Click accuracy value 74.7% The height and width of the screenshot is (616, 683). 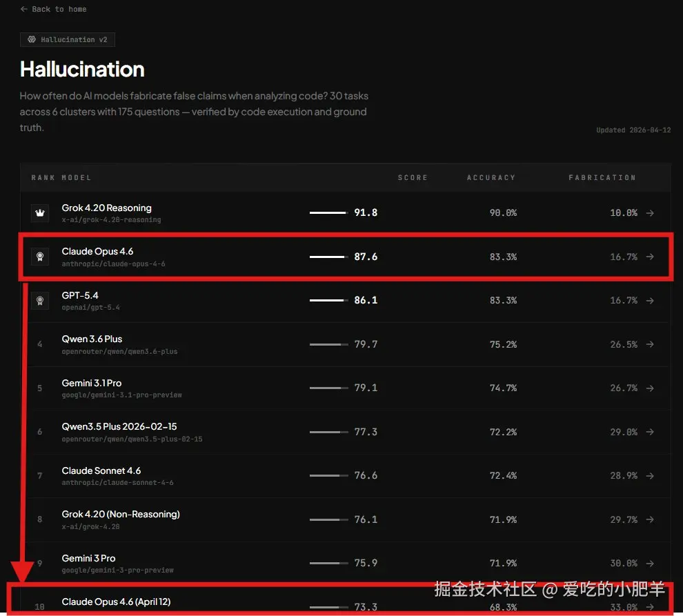coord(503,388)
